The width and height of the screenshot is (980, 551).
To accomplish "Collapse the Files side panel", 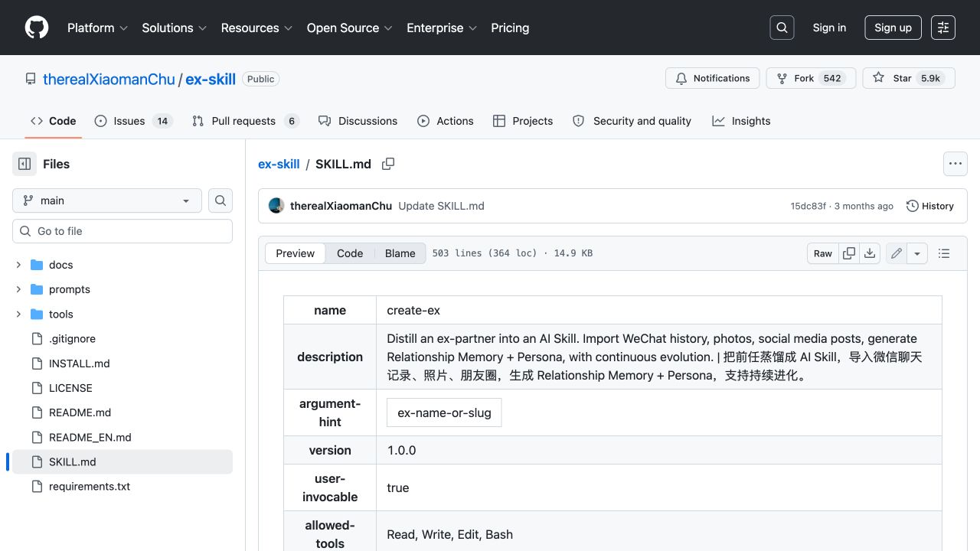I will (x=24, y=164).
